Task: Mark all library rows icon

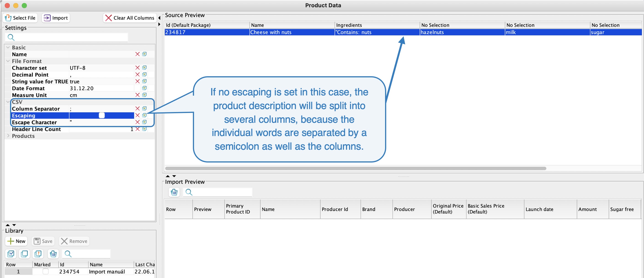Action: tap(11, 254)
